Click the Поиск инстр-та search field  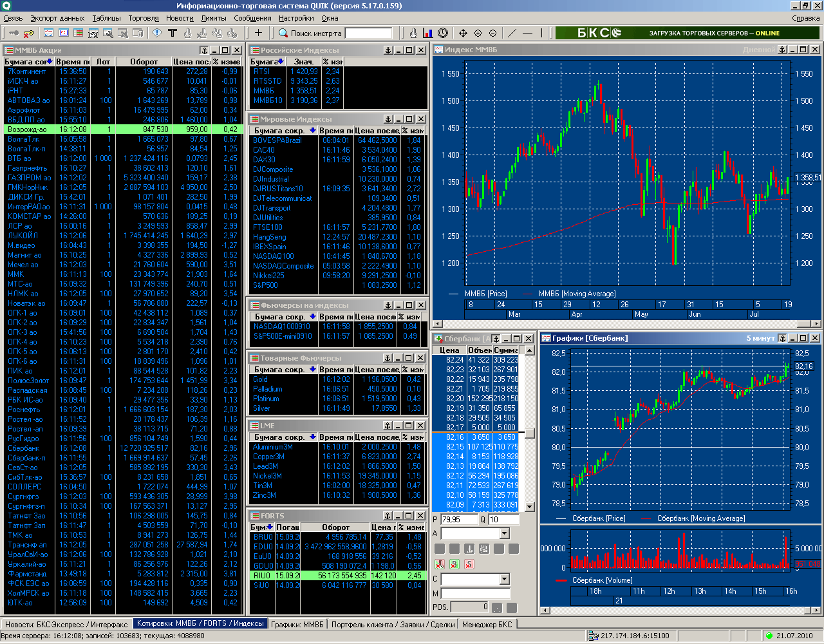click(x=368, y=33)
